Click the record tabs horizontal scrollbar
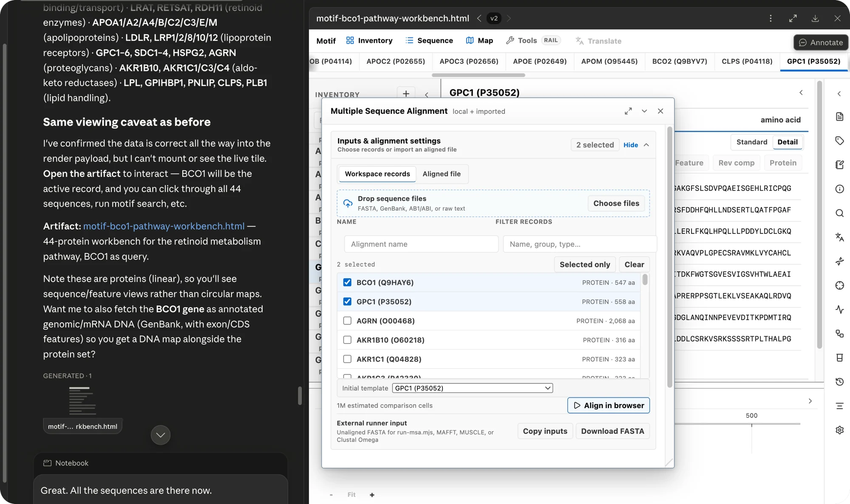 [478, 75]
